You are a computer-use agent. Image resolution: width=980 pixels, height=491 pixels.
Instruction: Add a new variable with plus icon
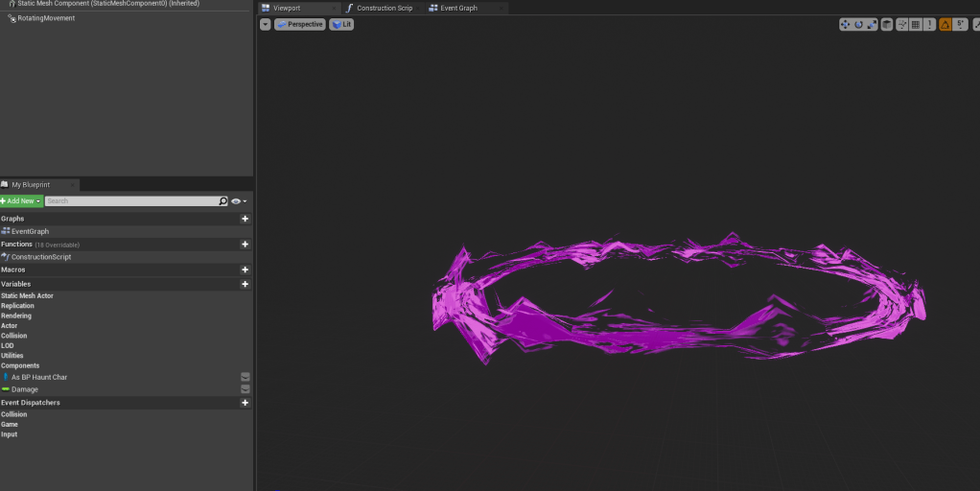click(x=245, y=284)
